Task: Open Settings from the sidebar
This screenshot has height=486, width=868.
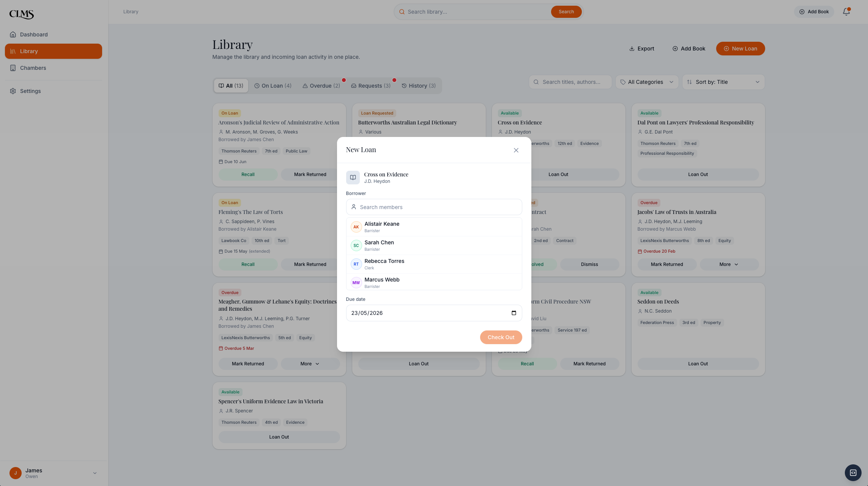Action: (x=54, y=91)
